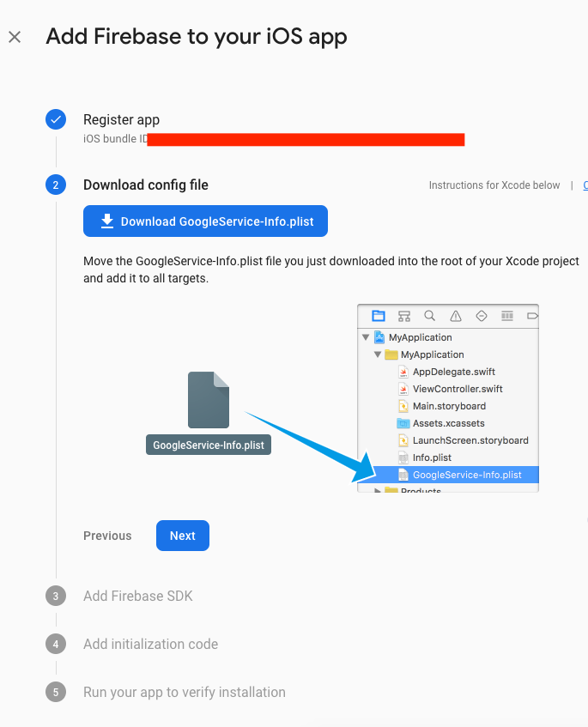588x727 pixels.
Task: Select ViewController.swift in the file tree
Action: (x=448, y=389)
